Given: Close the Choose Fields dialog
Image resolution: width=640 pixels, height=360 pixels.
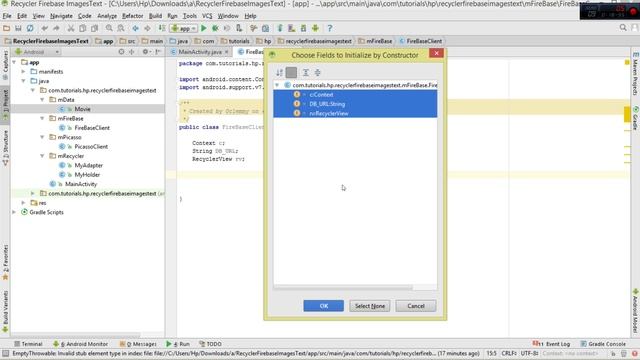Looking at the screenshot, I should pyautogui.click(x=436, y=53).
